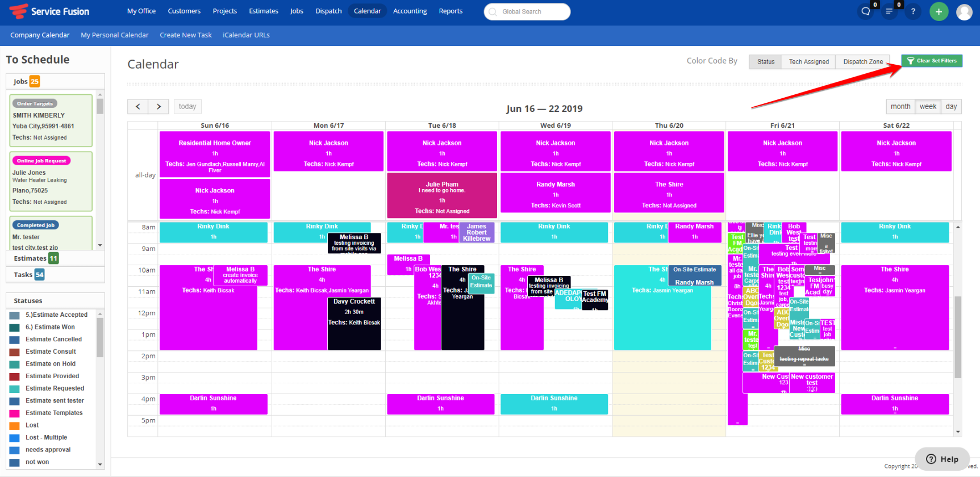Viewport: 980px width, 477px height.
Task: Click Estimate Won color swatch
Action: pyautogui.click(x=15, y=328)
